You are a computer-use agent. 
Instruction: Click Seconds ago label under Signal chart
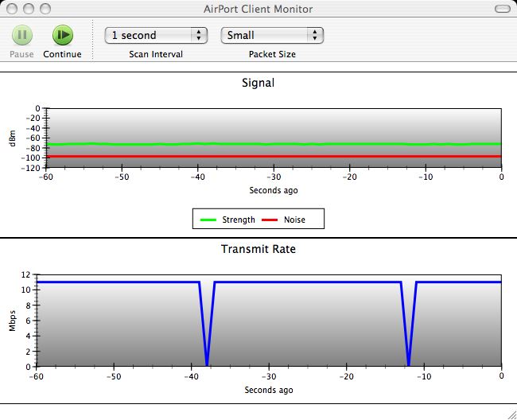274,191
